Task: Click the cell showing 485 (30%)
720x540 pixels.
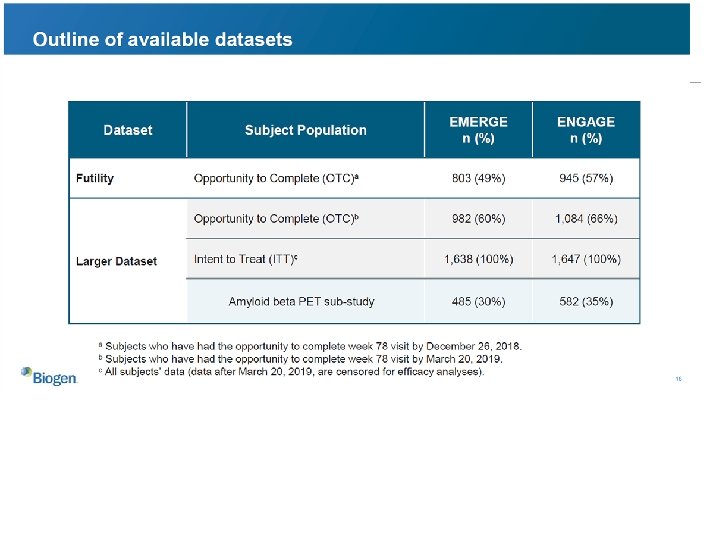Action: point(478,301)
